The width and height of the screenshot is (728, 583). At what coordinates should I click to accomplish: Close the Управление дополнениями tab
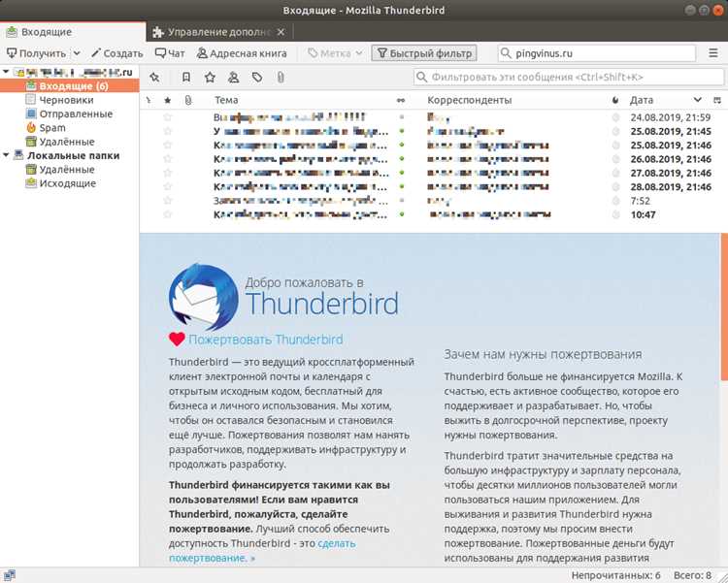coord(281,32)
